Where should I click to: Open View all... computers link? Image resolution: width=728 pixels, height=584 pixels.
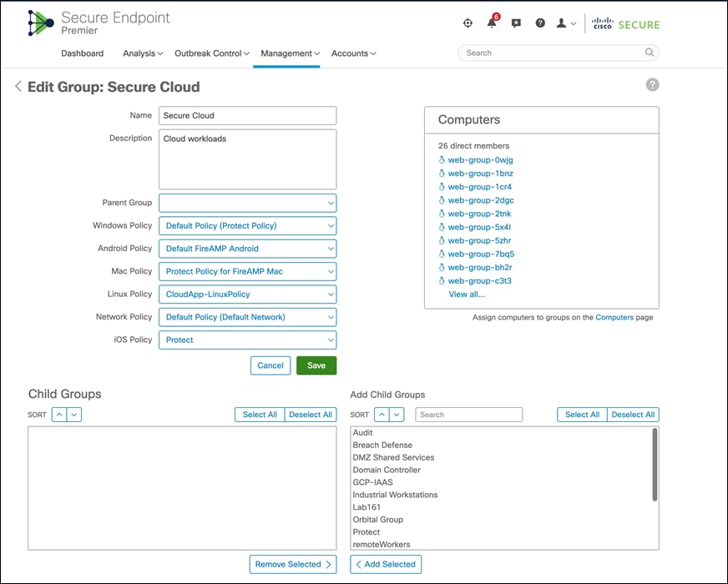click(x=467, y=295)
